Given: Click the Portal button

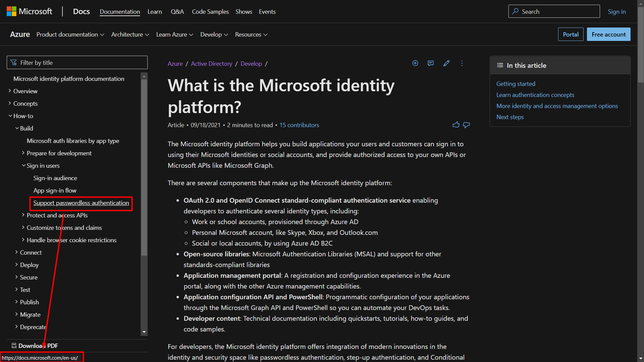Looking at the screenshot, I should point(571,34).
